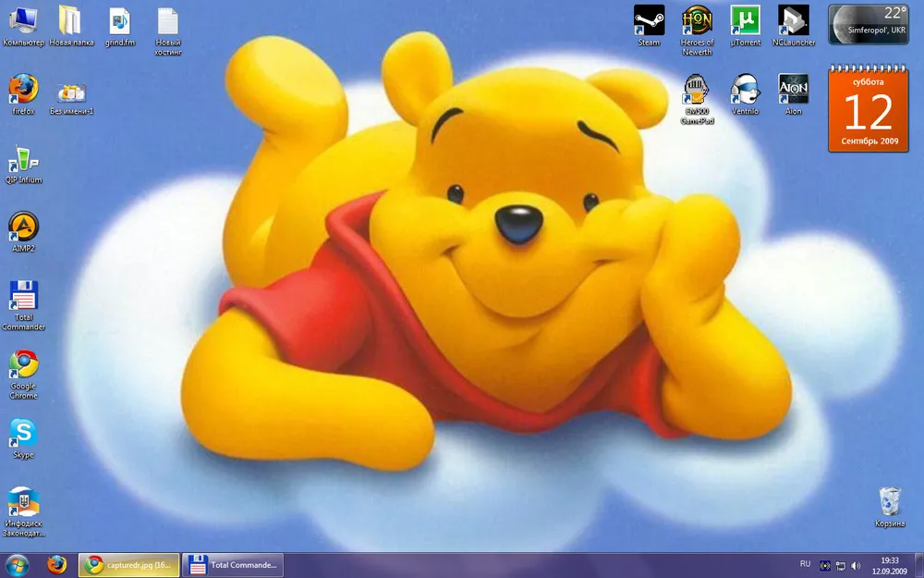Select the QIP Infium icon
The width and height of the screenshot is (924, 578).
23,159
